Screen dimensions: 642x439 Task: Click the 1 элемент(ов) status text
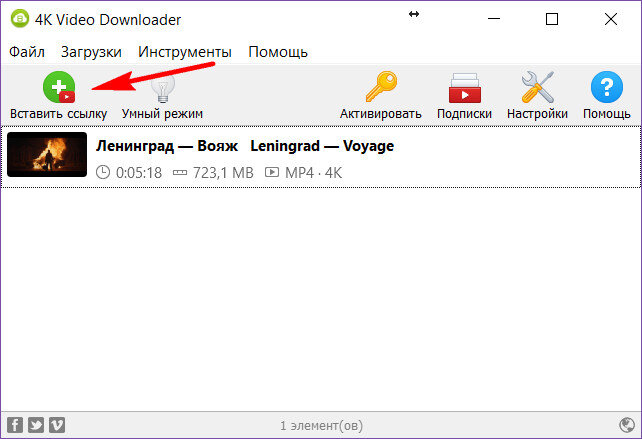point(321,426)
